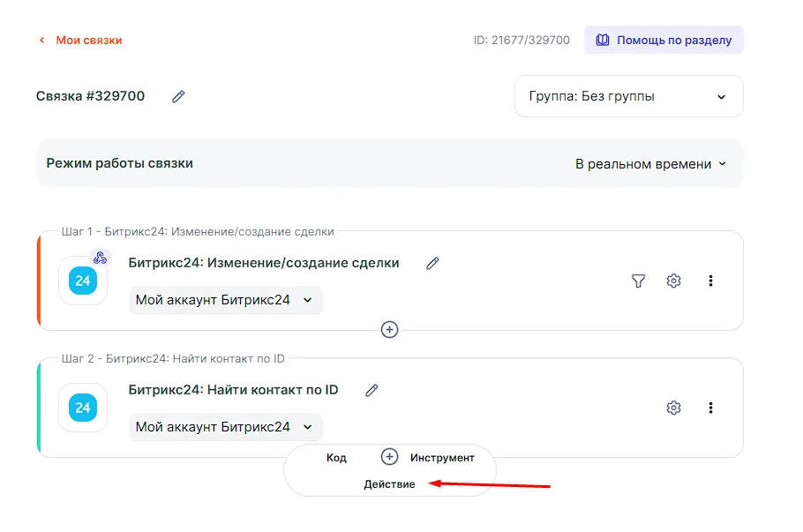This screenshot has height=532, width=803.
Task: Open step 2 Мой аккаунт Битрикс24 dropdown
Action: pyautogui.click(x=225, y=427)
